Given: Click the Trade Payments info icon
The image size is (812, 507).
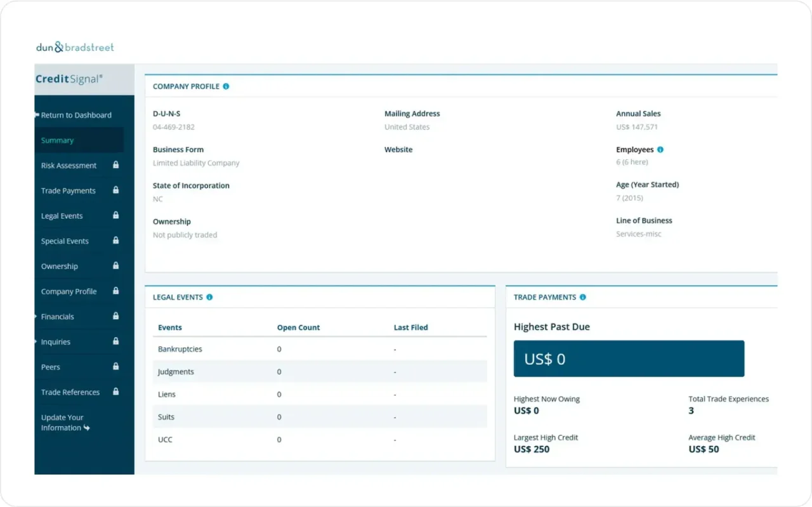Looking at the screenshot, I should [x=582, y=297].
